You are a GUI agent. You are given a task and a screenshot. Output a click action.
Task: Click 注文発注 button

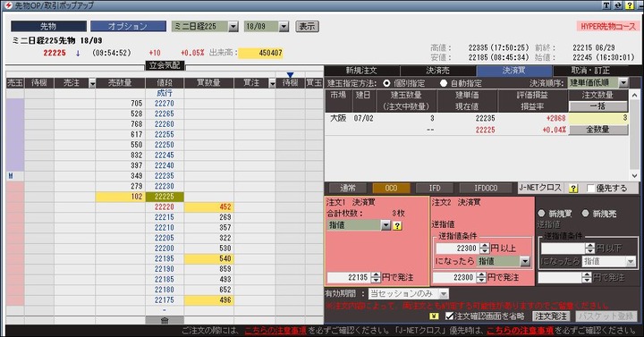tap(551, 316)
